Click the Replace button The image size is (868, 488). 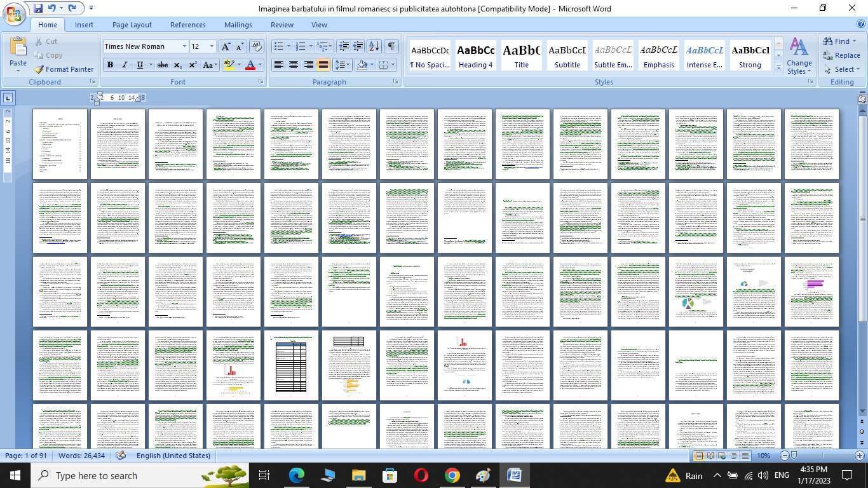(x=841, y=55)
